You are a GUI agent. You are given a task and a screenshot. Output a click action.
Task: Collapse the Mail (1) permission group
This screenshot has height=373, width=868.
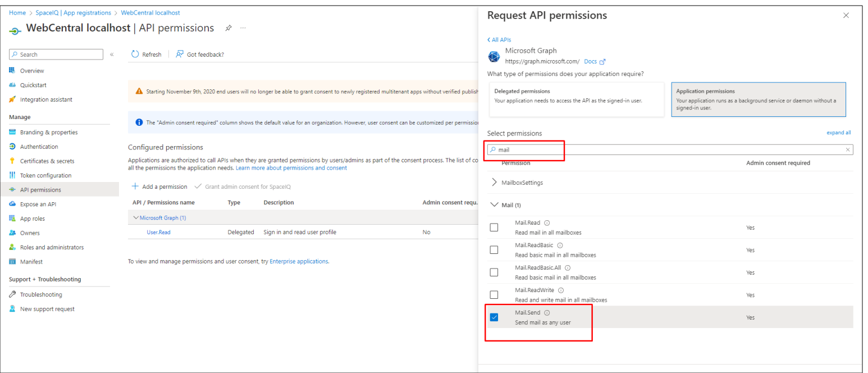(494, 204)
